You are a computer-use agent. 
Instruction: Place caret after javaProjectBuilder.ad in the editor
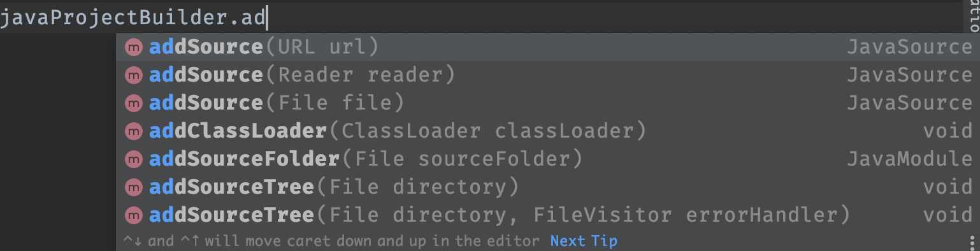click(x=266, y=18)
